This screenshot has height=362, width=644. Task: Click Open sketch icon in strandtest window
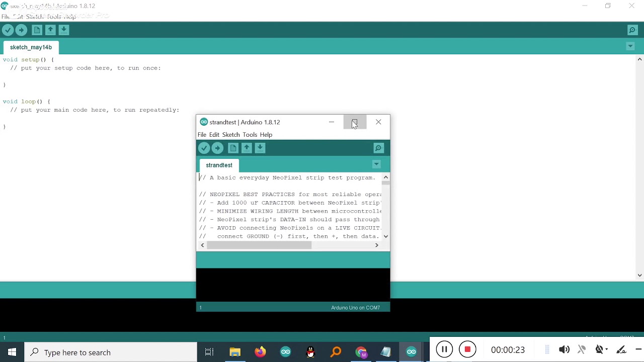point(247,148)
